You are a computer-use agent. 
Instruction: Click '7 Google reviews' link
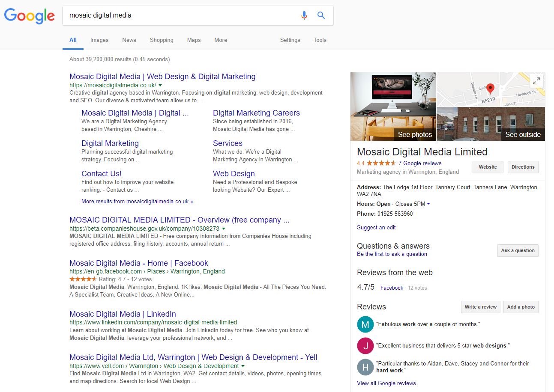tap(420, 163)
